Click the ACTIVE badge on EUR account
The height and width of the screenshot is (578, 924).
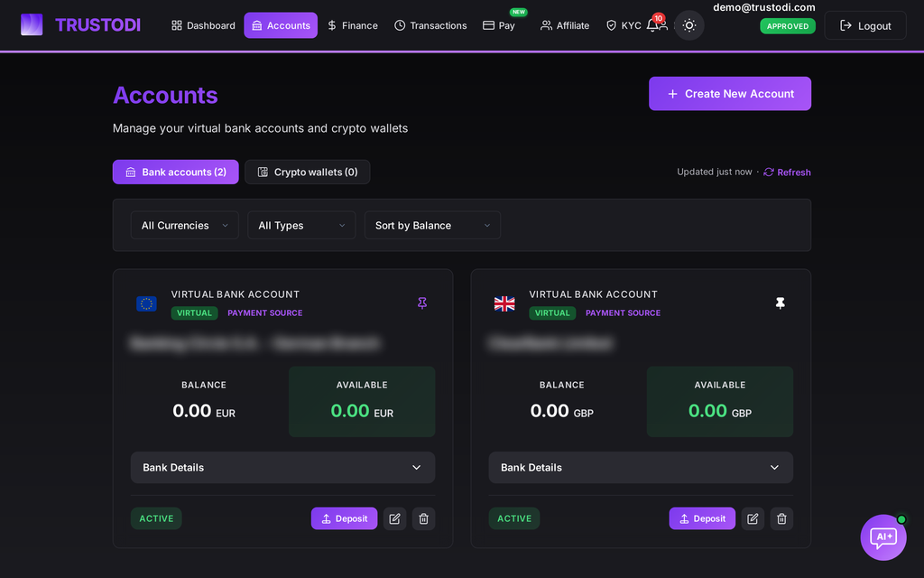[x=156, y=518]
